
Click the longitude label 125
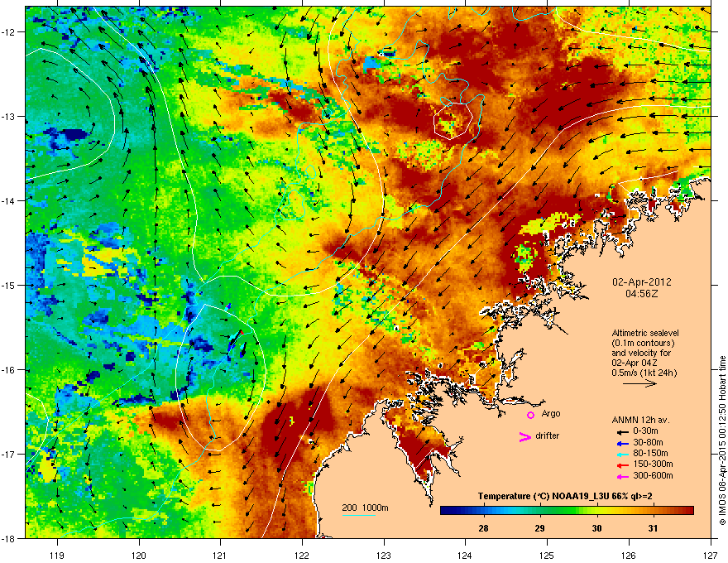[547, 555]
